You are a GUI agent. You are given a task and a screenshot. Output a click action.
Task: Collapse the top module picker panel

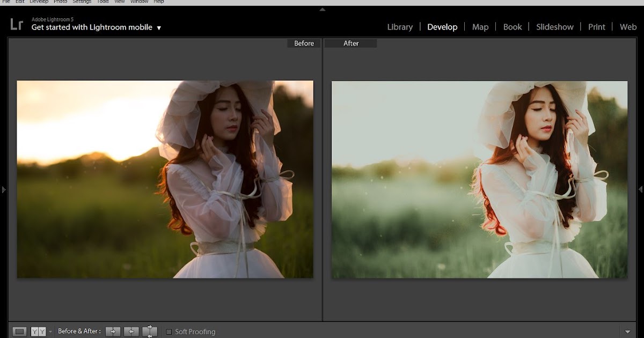pos(322,9)
